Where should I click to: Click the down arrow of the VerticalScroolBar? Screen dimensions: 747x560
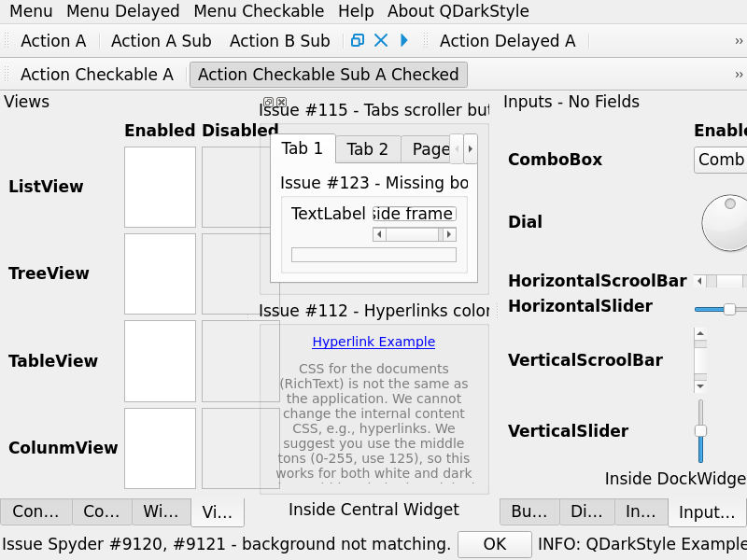pos(700,385)
